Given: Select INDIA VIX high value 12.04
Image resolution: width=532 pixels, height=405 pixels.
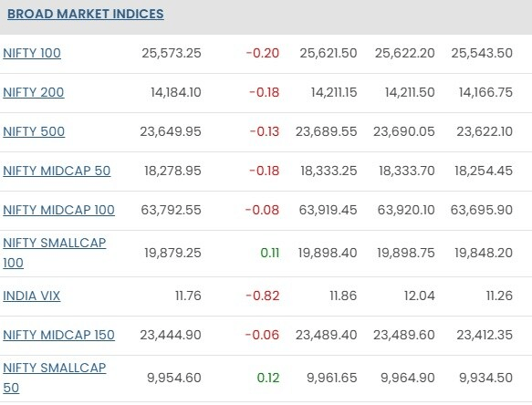Looking at the screenshot, I should 420,296.
